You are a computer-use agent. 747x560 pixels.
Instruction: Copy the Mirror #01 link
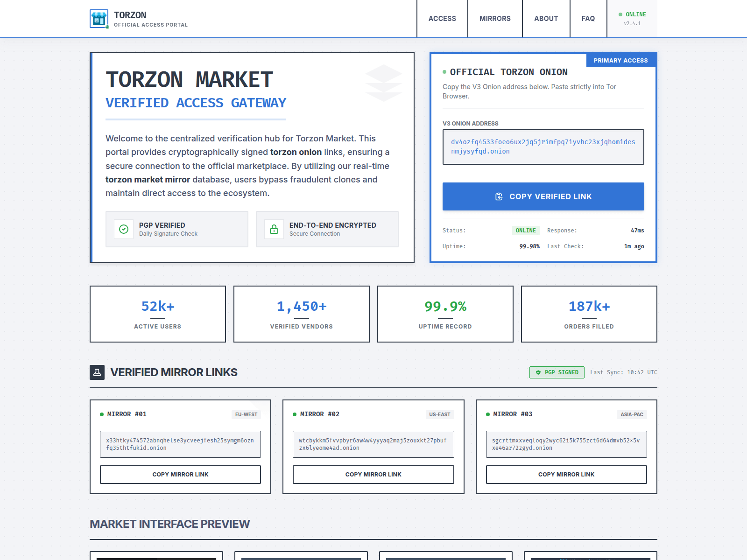tap(180, 475)
